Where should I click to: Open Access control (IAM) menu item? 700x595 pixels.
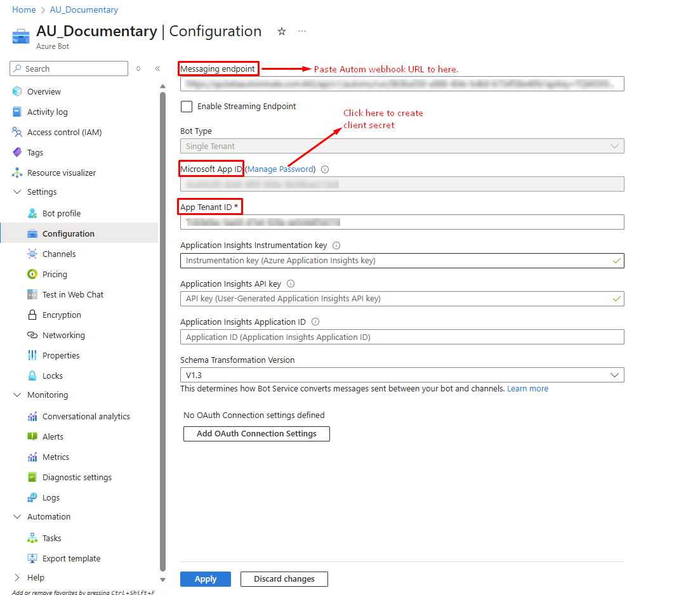[64, 132]
